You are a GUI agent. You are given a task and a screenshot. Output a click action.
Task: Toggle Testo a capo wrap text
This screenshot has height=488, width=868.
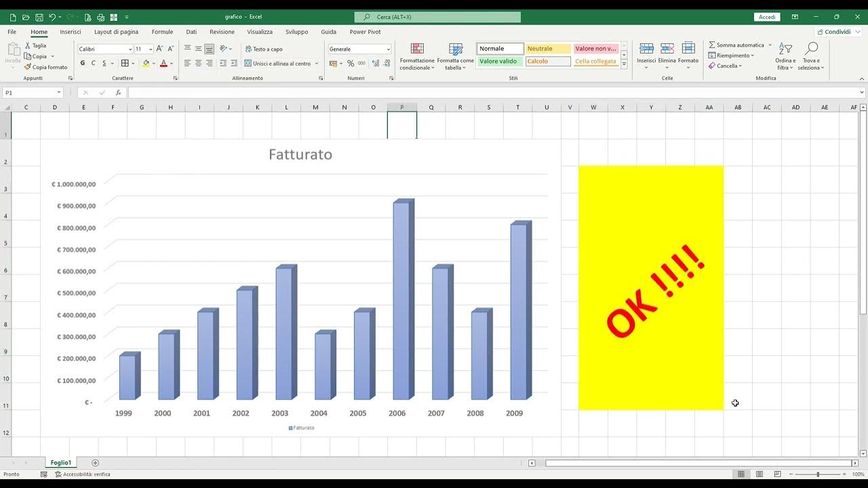[x=264, y=49]
